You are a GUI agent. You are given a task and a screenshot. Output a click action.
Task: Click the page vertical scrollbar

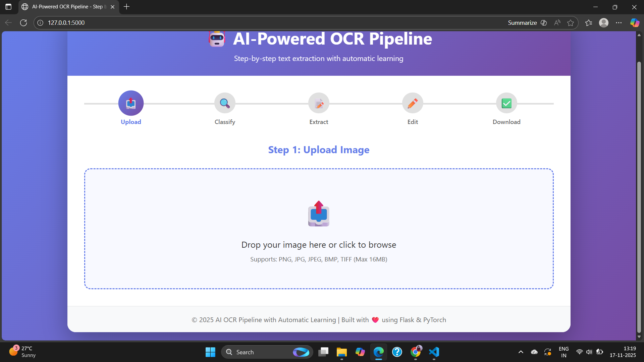click(639, 198)
